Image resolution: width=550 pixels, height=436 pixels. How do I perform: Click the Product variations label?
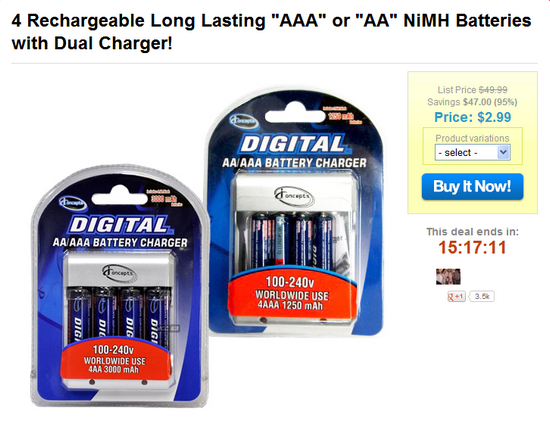click(x=472, y=138)
